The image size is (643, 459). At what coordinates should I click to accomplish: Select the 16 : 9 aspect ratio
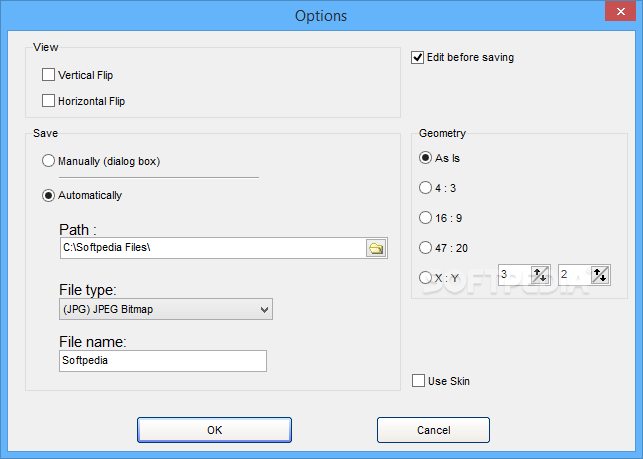(x=425, y=218)
